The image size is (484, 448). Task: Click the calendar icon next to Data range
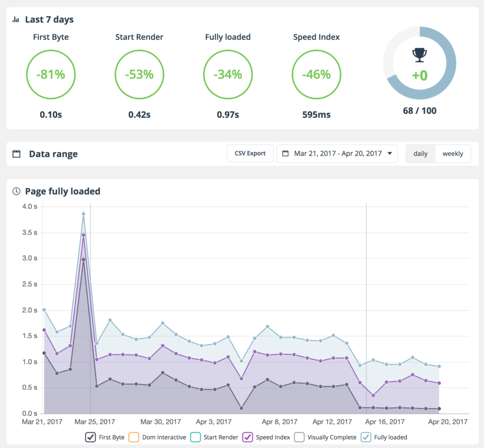coord(17,154)
